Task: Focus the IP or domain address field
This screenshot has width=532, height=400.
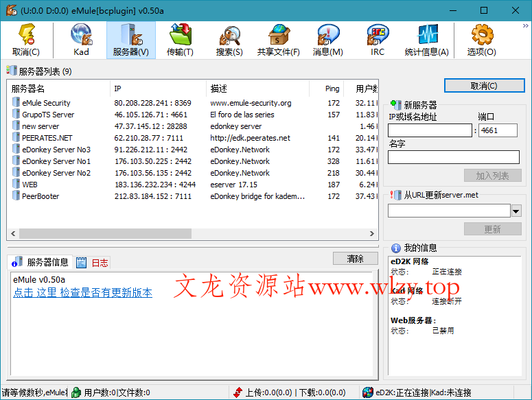Action: coord(430,130)
